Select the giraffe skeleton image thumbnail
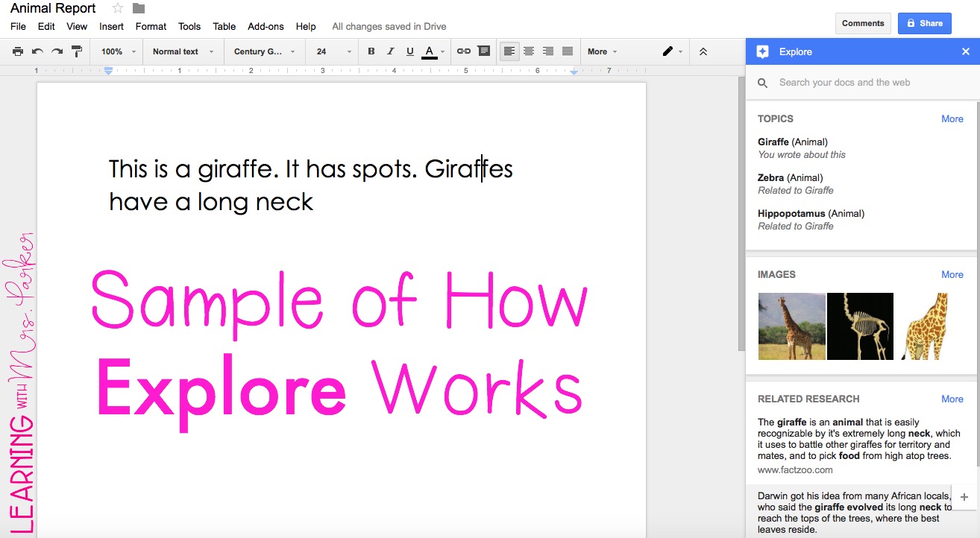Image resolution: width=980 pixels, height=538 pixels. 859,326
